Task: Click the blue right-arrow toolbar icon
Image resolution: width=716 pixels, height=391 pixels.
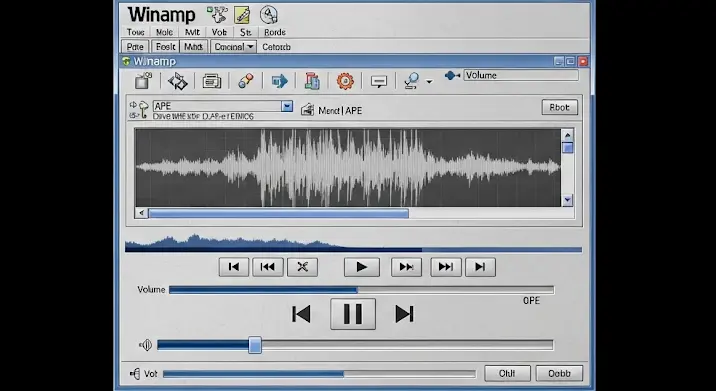Action: point(279,81)
